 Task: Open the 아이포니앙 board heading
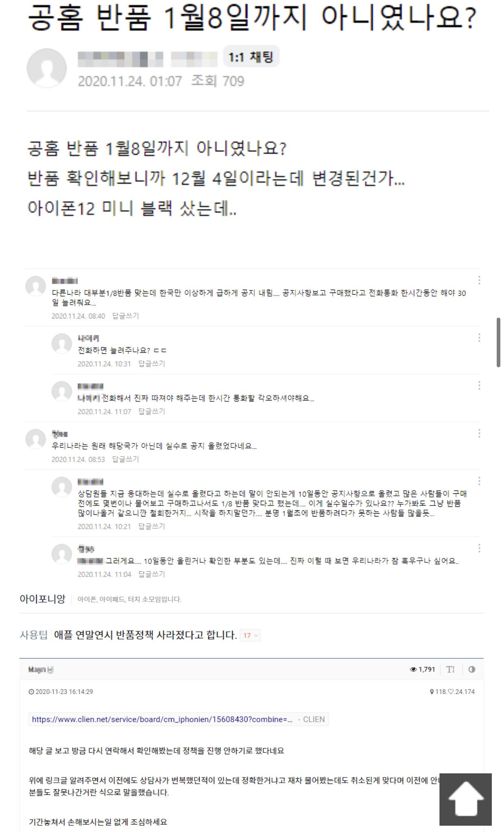pos(43,599)
